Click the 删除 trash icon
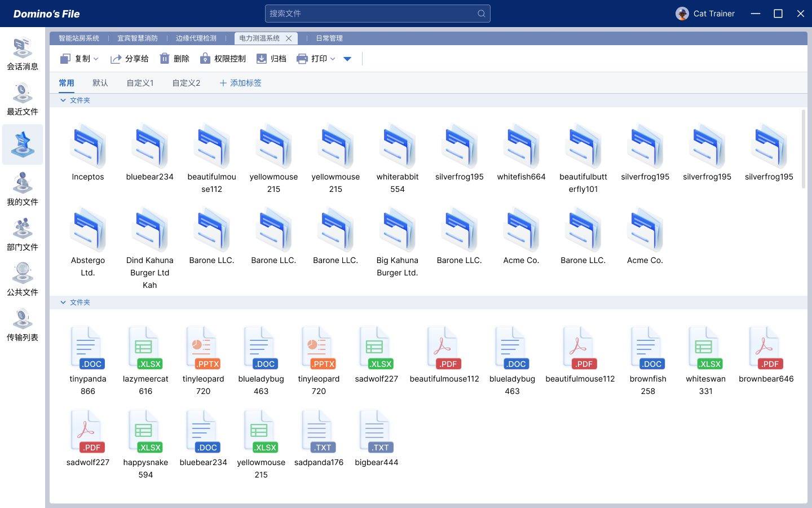The height and width of the screenshot is (508, 812). point(165,59)
